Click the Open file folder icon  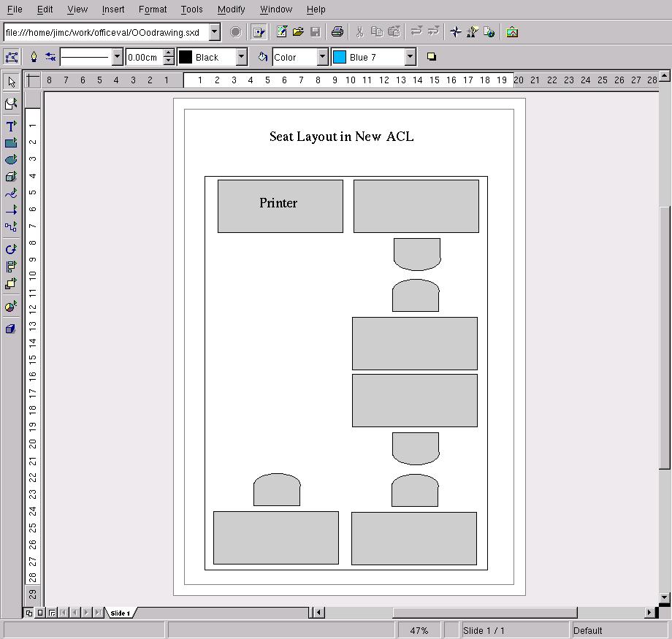click(298, 32)
